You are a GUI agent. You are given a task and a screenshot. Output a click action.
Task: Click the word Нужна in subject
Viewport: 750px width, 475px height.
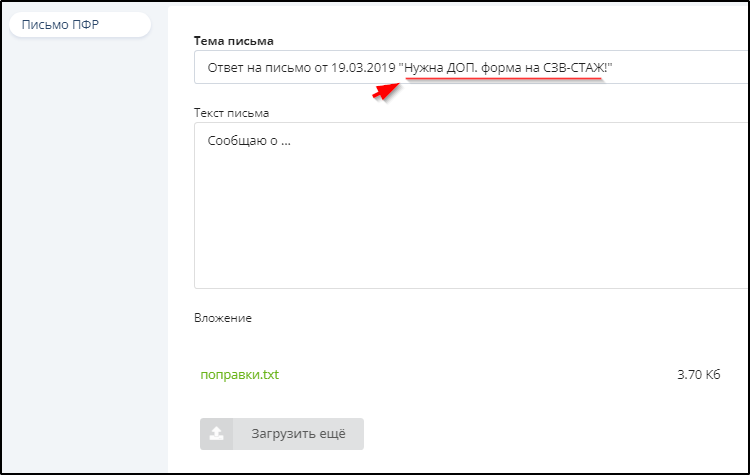tap(426, 67)
